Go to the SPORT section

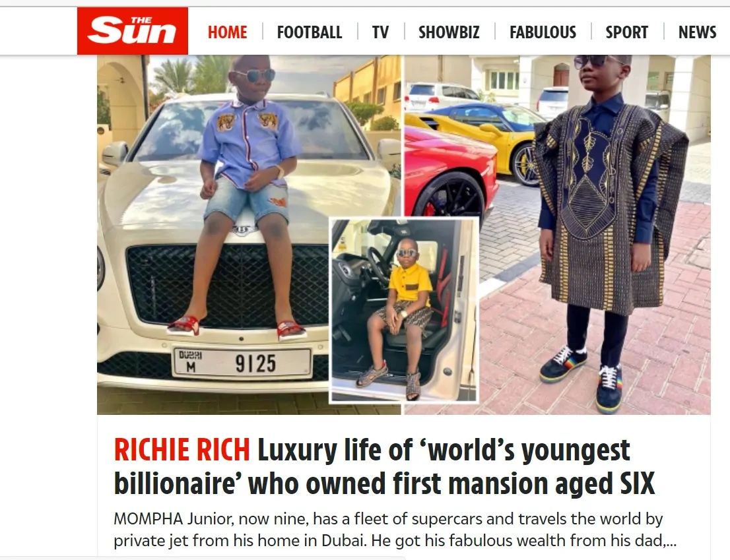point(626,32)
